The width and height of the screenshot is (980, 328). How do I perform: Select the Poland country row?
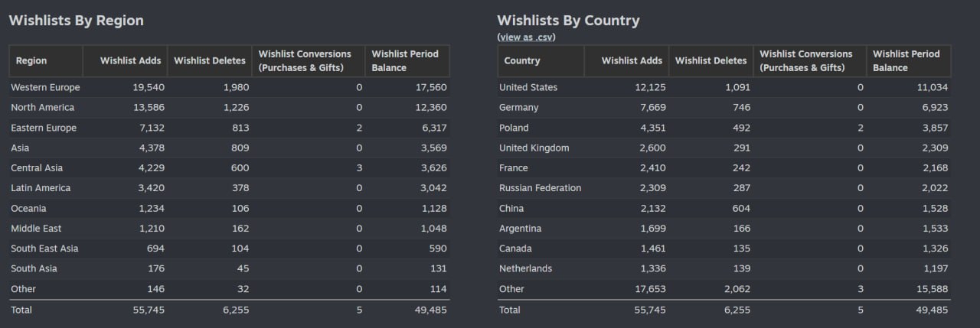[724, 128]
